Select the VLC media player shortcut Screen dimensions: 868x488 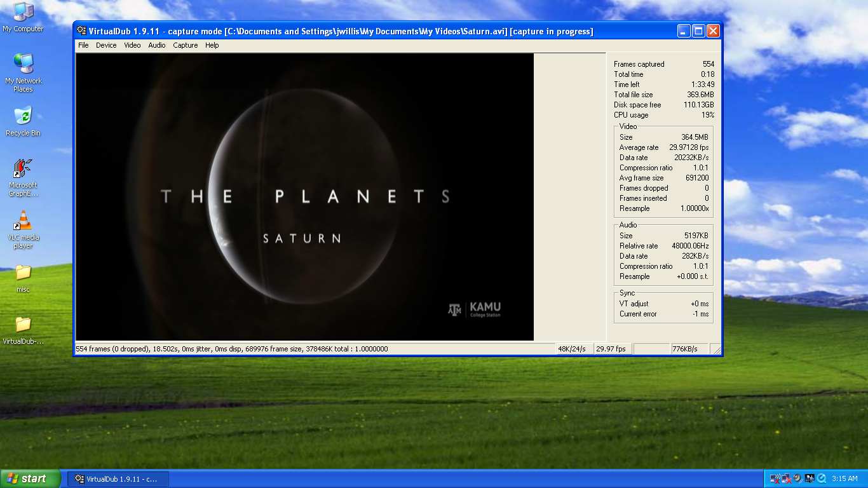point(23,230)
